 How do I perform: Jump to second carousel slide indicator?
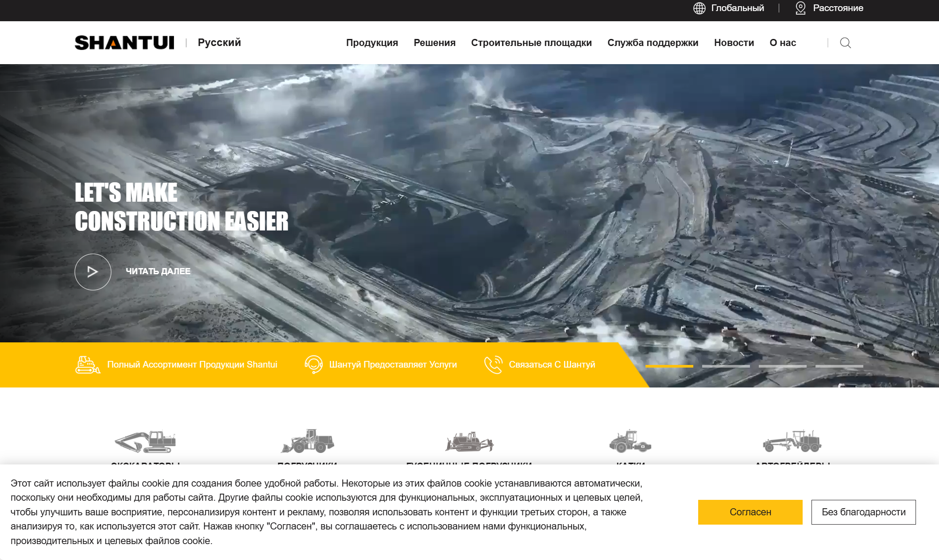[x=726, y=366]
